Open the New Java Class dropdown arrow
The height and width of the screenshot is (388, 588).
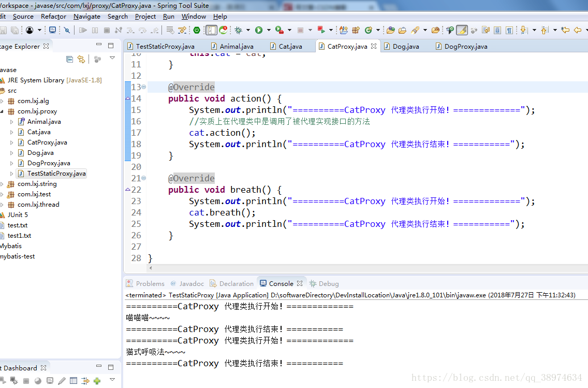tap(378, 30)
